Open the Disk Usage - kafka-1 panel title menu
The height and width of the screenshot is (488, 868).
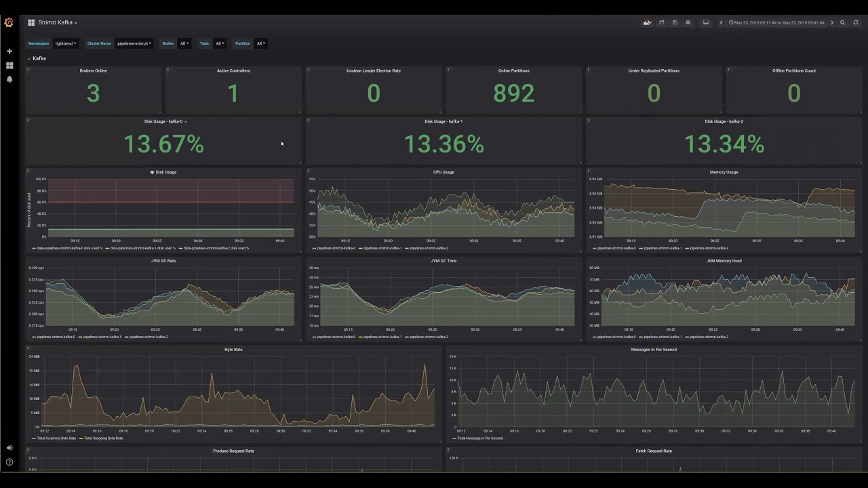click(443, 121)
